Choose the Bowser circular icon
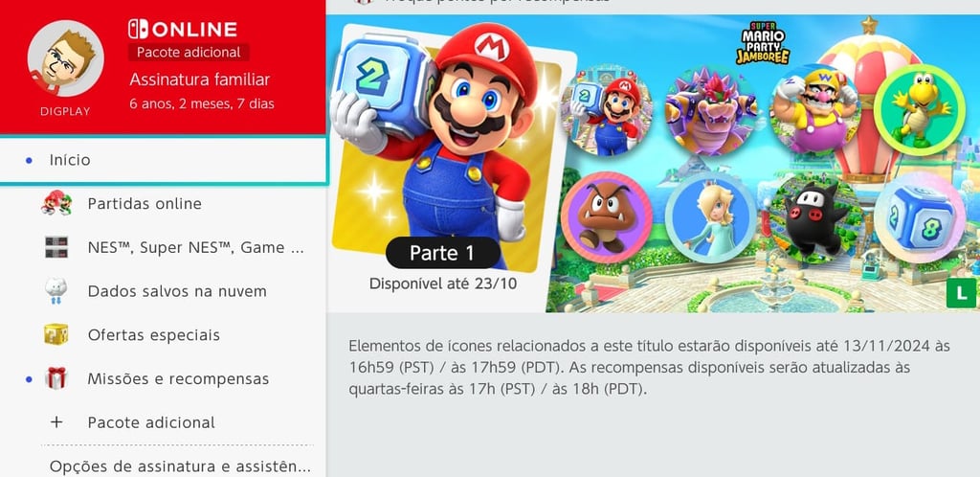980x477 pixels. tap(711, 110)
